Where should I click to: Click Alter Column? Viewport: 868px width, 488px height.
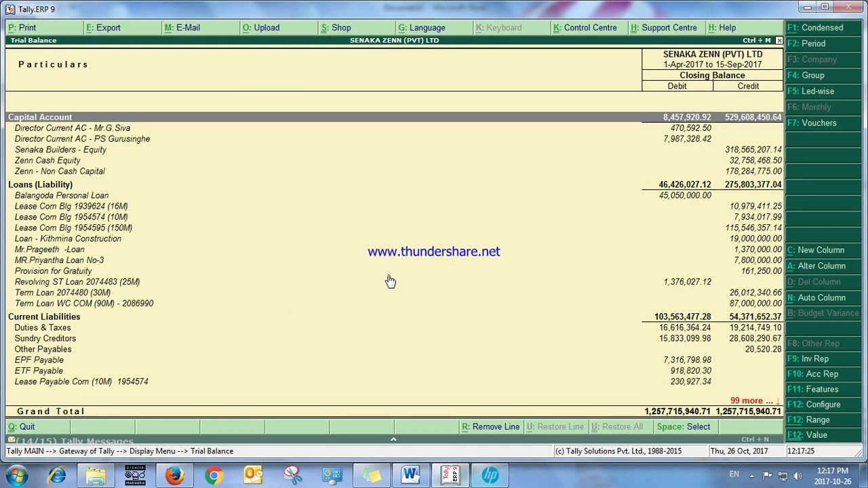(x=824, y=266)
